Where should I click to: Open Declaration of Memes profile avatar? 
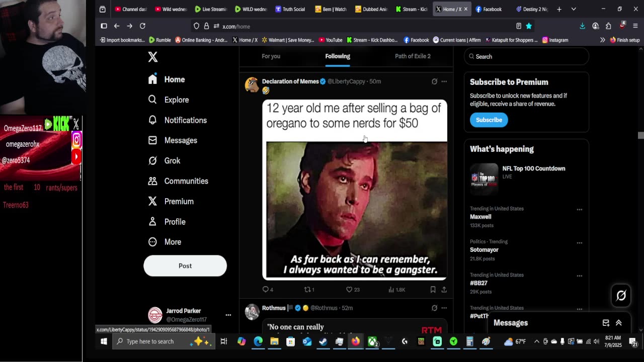click(252, 85)
